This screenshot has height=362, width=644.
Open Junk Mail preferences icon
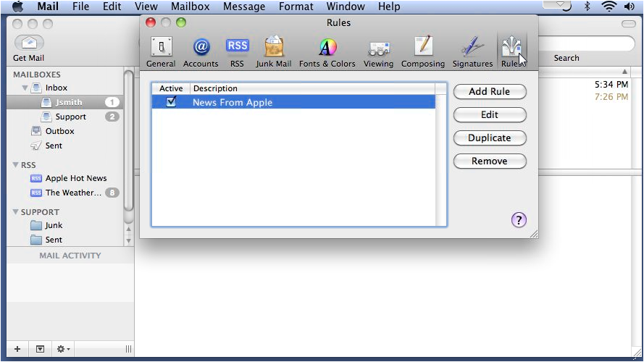pos(274,46)
